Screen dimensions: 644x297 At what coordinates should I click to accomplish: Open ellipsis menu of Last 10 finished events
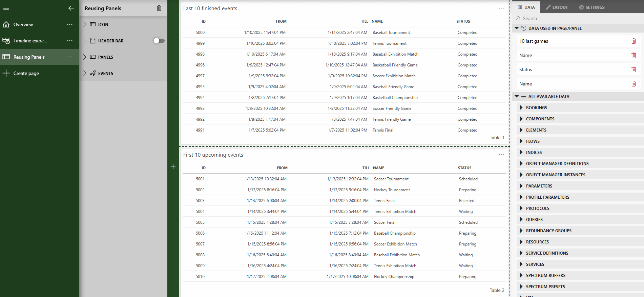(501, 8)
